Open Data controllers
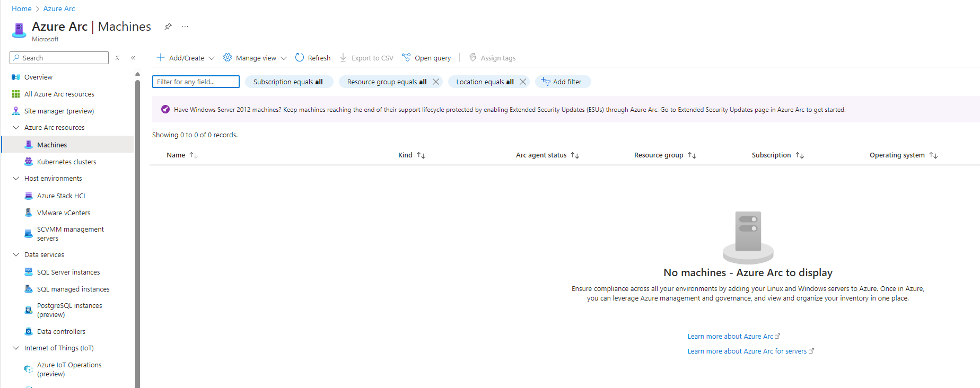980x388 pixels. pos(61,331)
